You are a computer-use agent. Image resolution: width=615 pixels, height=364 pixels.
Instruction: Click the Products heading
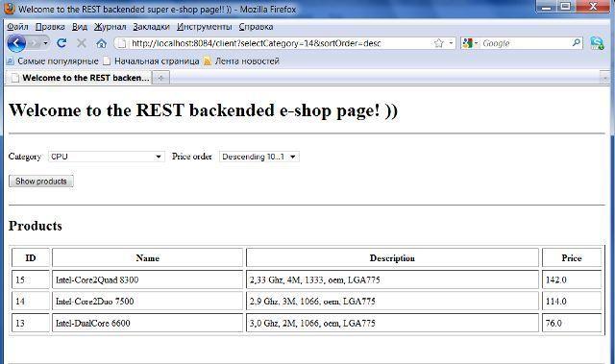point(36,226)
